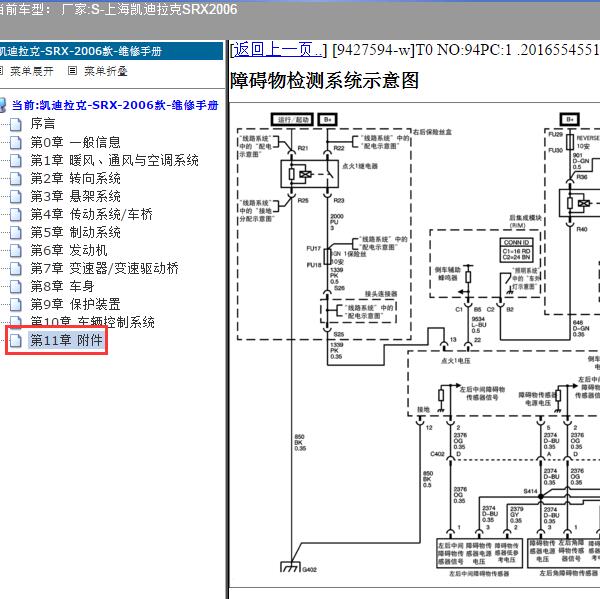The height and width of the screenshot is (599, 600).
Task: Open 第5章 制动系统 chapter
Action: tap(75, 232)
